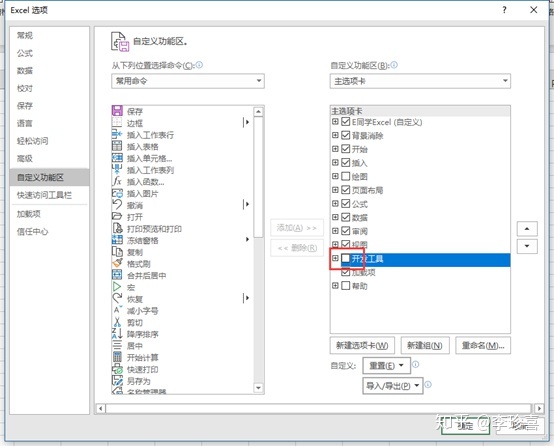Screen dimensions: 554x446
Task: Expand the 帮助 tree node
Action: click(x=335, y=285)
